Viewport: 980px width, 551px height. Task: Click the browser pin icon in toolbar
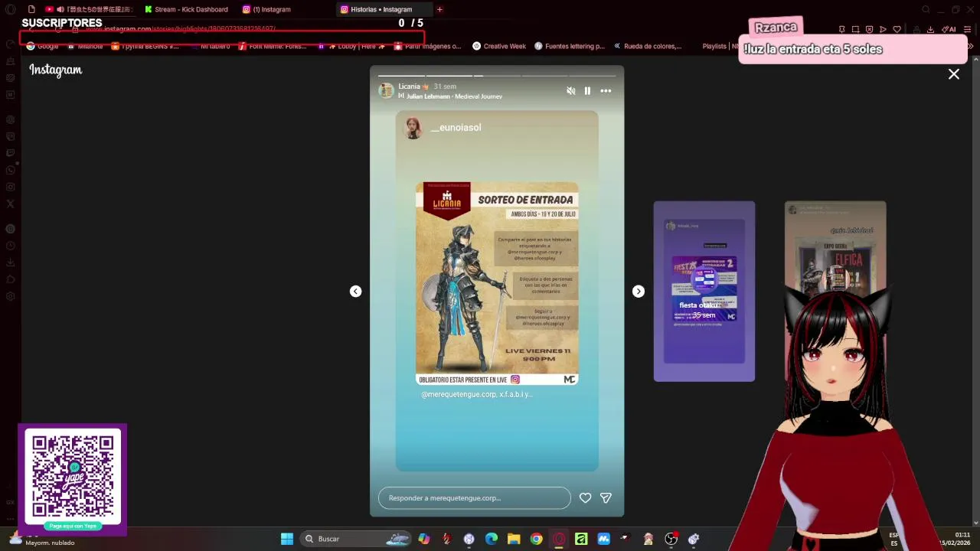(x=841, y=30)
